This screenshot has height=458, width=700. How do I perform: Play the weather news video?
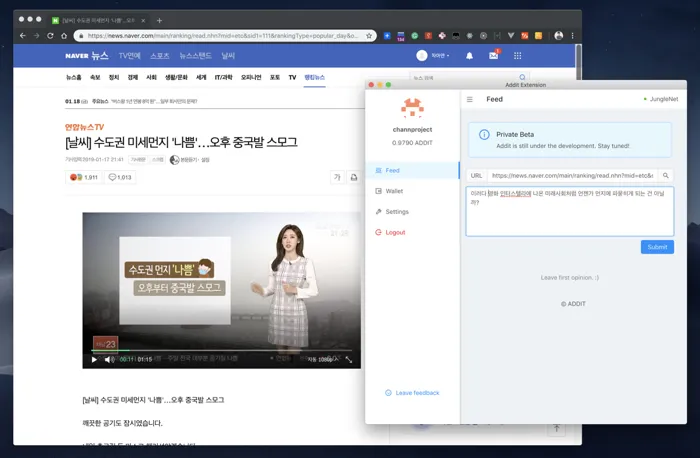pyautogui.click(x=94, y=359)
